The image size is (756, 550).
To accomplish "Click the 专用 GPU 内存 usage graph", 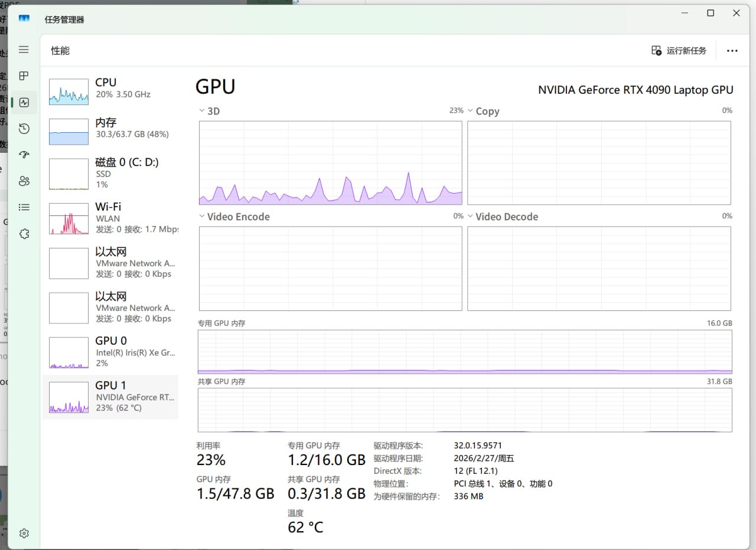I will (x=465, y=352).
